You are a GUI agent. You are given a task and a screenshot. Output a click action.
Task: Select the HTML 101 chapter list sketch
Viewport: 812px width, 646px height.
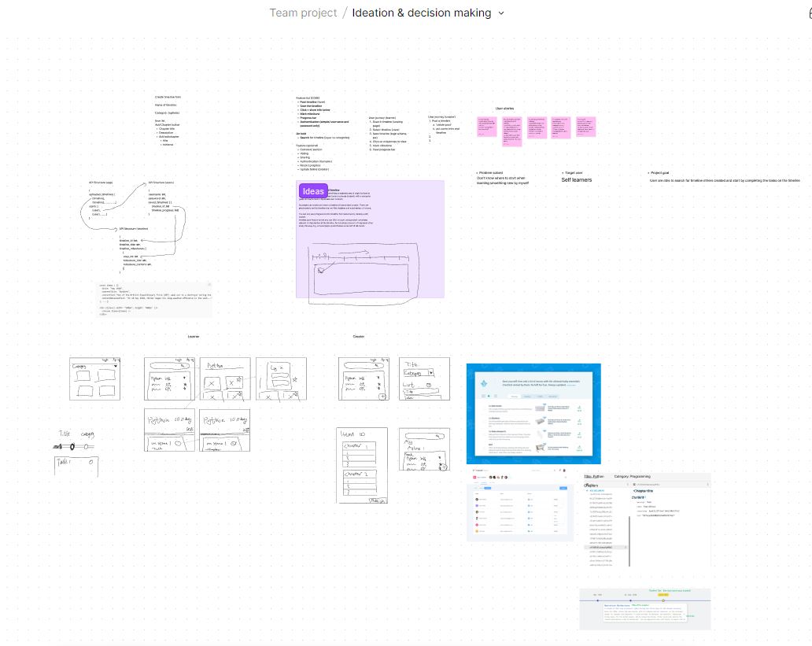click(362, 465)
